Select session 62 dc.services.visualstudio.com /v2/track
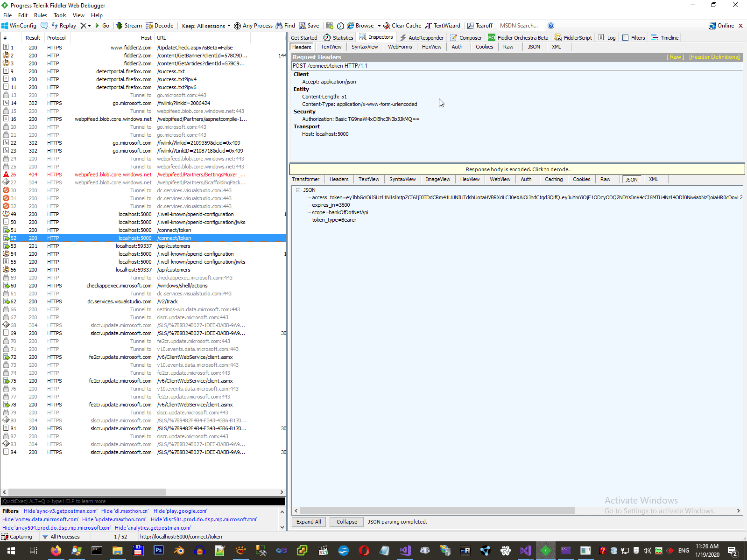Screen dimensions: 747x560 [x=143, y=301]
